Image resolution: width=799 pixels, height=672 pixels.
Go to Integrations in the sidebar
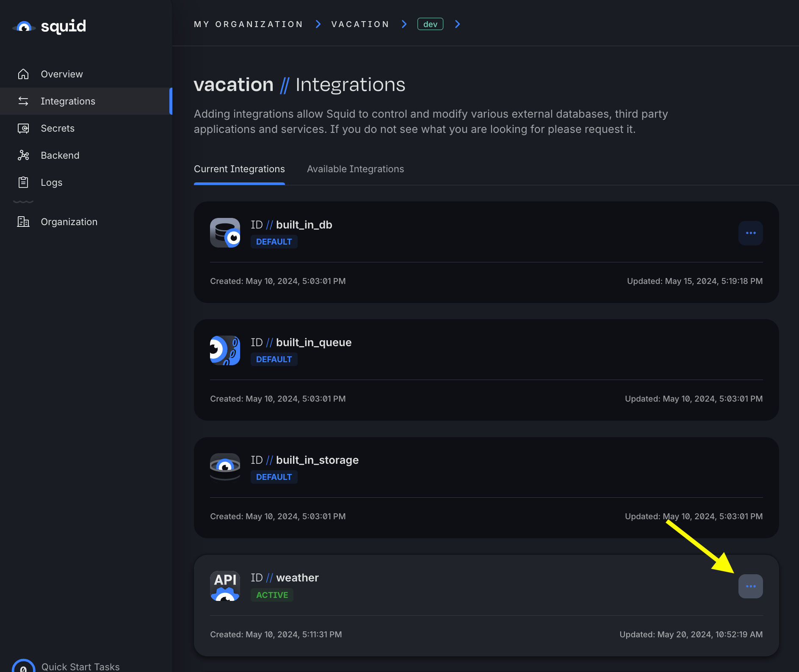pos(68,101)
